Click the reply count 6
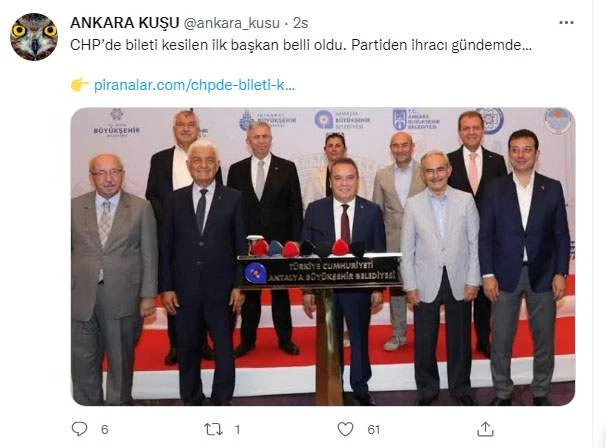The image size is (606, 448). pyautogui.click(x=105, y=429)
